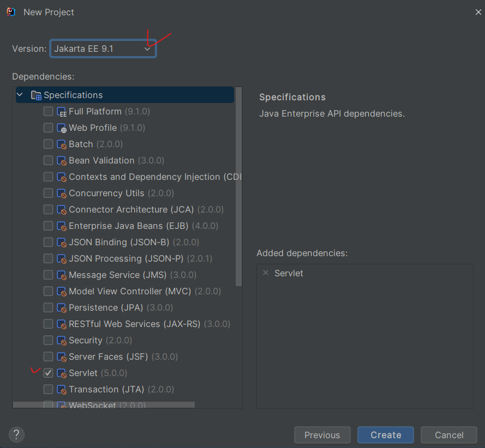
Task: Check the JSON Processing (JSON-P) checkbox
Action: (x=48, y=258)
